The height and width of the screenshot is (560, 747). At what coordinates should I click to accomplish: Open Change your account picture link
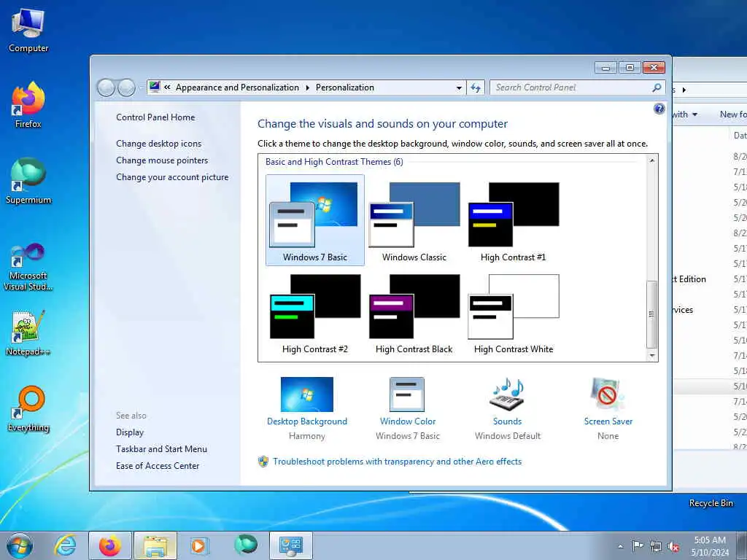tap(172, 176)
